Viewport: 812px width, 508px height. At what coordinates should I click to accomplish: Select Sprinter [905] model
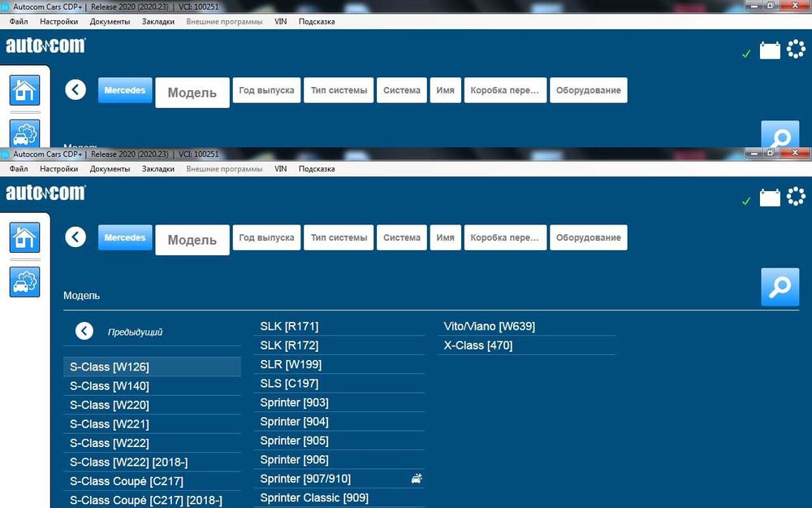pos(339,441)
